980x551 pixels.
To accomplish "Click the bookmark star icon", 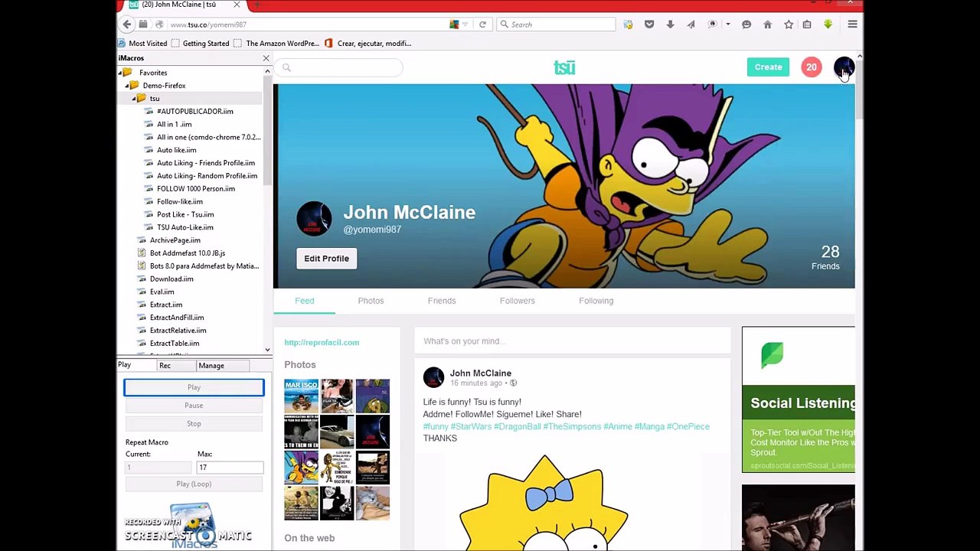I will (789, 24).
